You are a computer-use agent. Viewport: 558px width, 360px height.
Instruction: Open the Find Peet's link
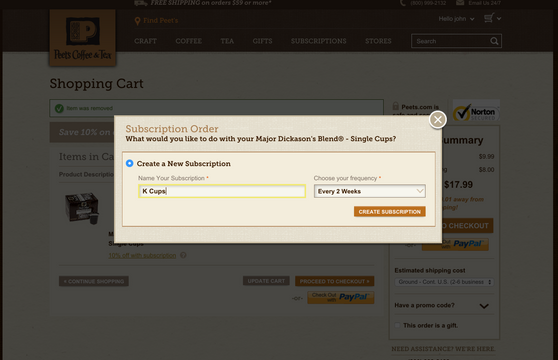coord(160,21)
